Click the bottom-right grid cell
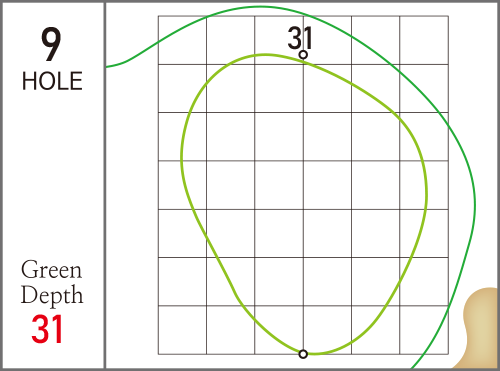Viewport: 500px width, 371px height. 424,330
